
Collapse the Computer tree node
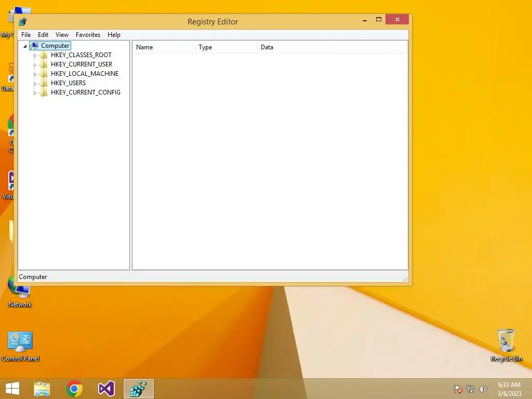(x=25, y=46)
